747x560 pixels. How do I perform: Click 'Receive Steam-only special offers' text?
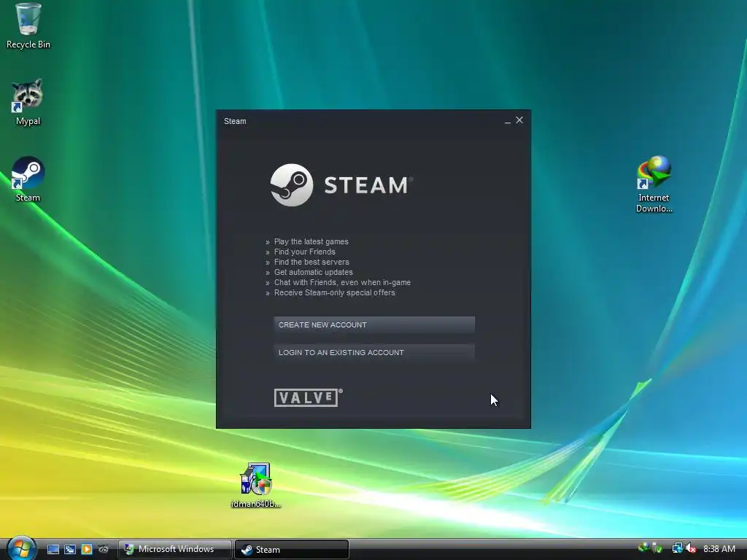334,292
